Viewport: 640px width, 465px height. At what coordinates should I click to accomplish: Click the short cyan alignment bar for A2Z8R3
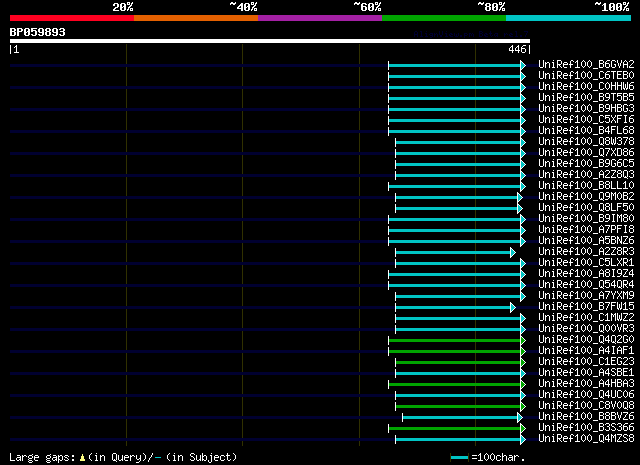tap(455, 253)
